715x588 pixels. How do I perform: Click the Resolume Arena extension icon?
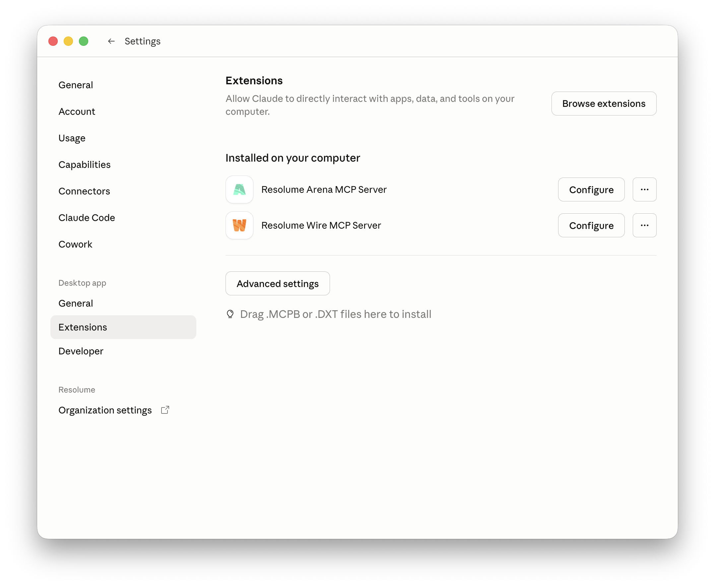pos(239,190)
